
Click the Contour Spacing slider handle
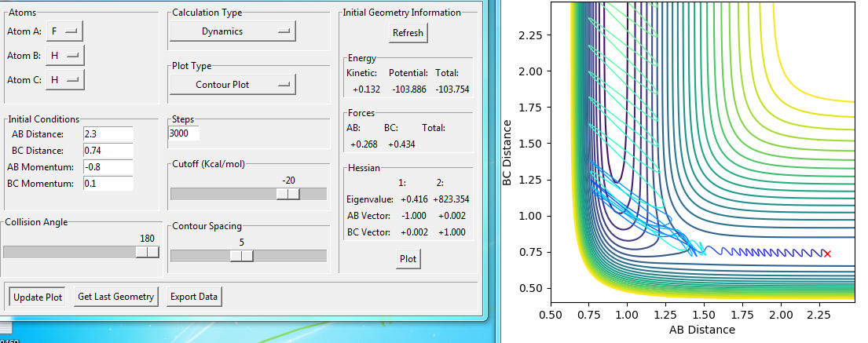click(x=242, y=256)
